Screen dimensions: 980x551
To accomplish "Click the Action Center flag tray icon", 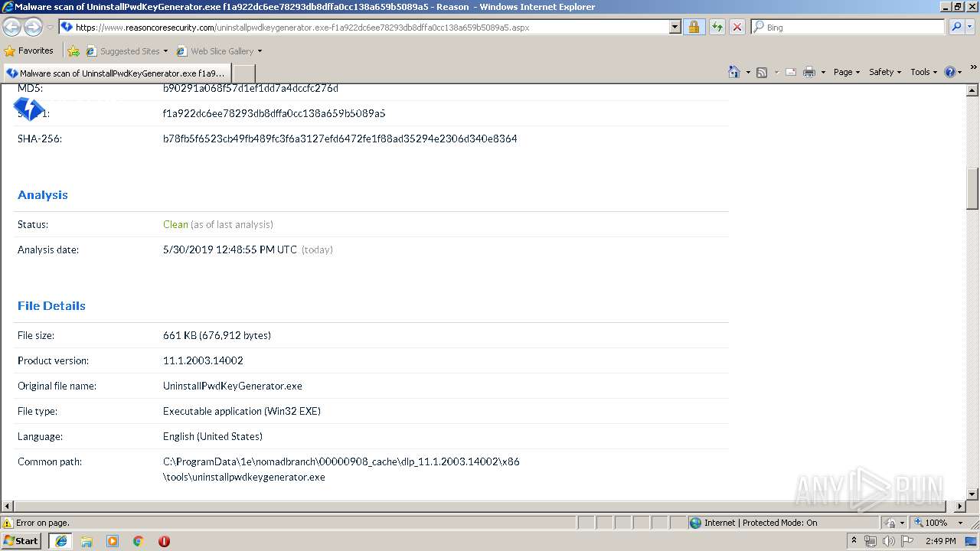I will point(907,541).
